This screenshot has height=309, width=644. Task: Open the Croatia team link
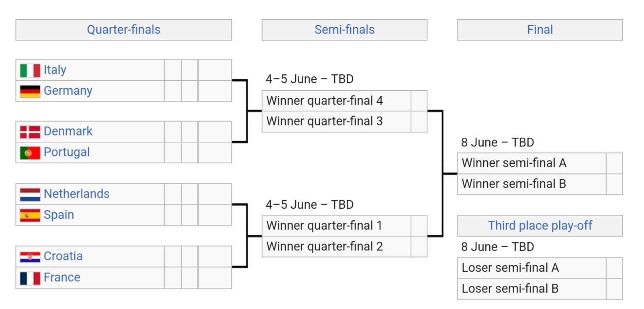pos(63,256)
